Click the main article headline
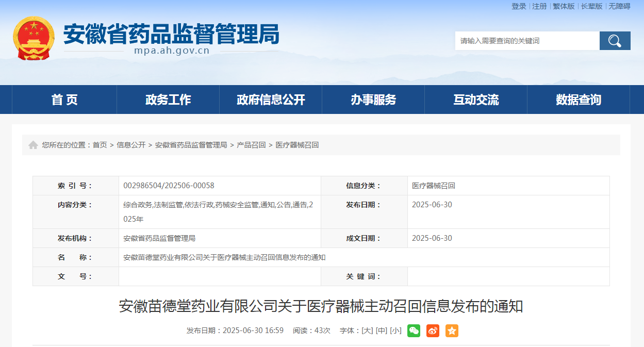This screenshot has height=347, width=644. point(321,306)
